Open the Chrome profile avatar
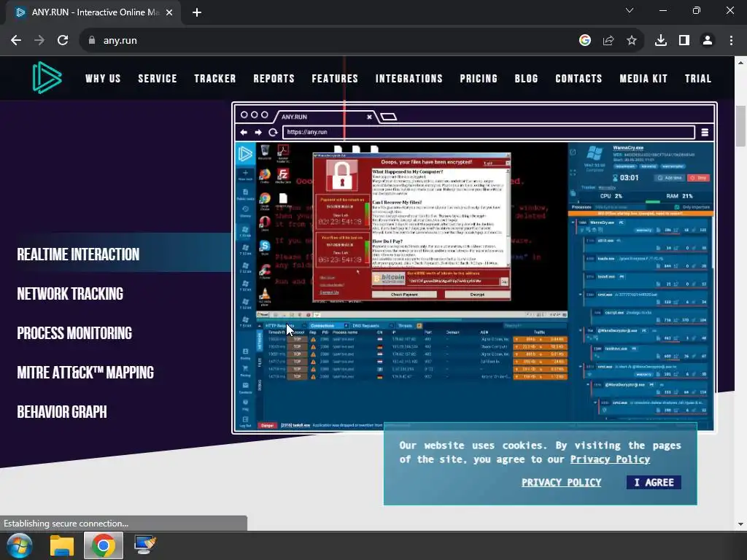 (708, 41)
